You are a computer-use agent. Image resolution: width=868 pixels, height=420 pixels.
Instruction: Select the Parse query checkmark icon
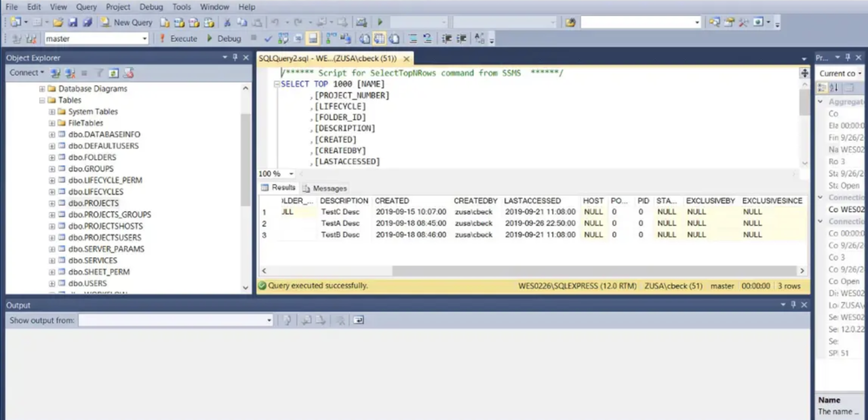[269, 39]
